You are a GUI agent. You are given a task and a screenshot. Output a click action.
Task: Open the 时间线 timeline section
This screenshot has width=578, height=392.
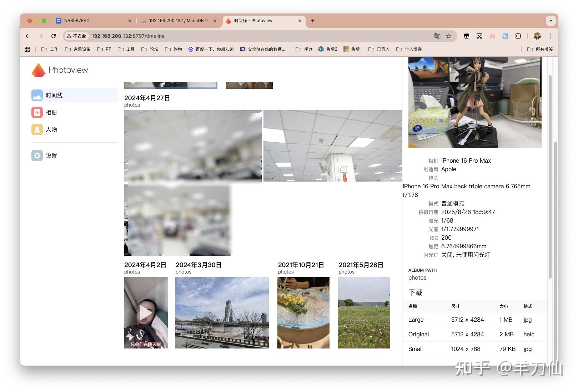54,95
